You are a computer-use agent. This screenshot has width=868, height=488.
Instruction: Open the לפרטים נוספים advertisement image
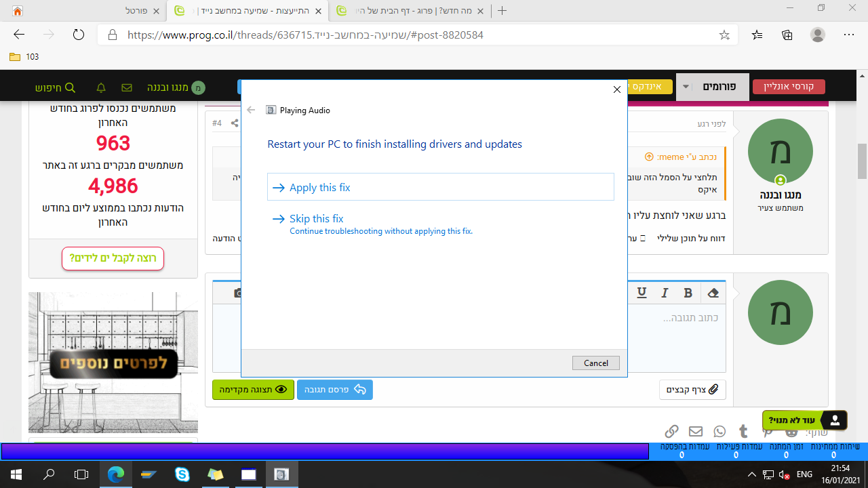click(x=113, y=363)
